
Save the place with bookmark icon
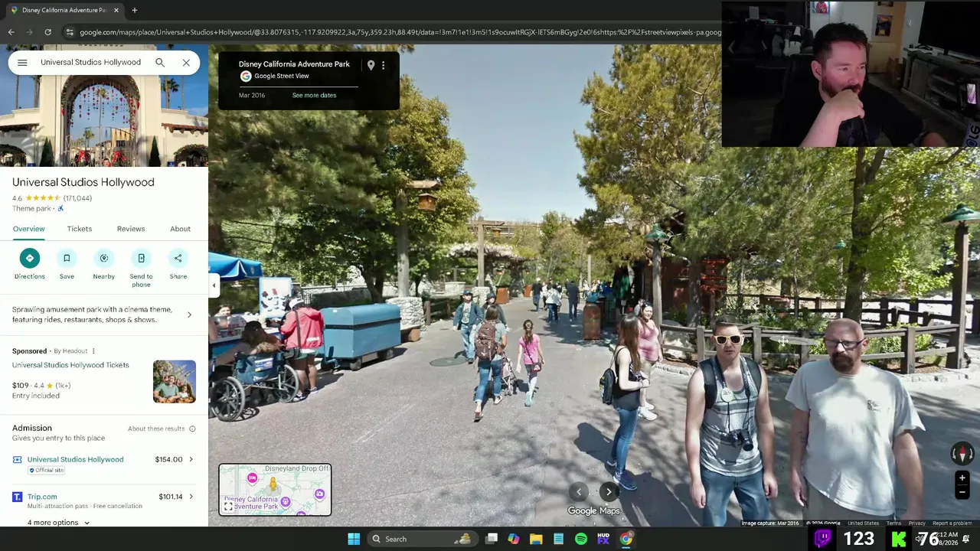coord(67,258)
